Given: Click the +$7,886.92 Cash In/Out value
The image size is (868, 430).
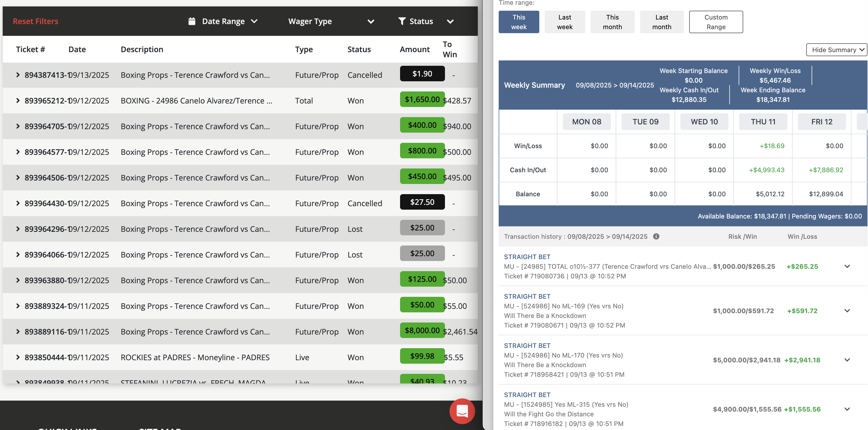Looking at the screenshot, I should 826,170.
